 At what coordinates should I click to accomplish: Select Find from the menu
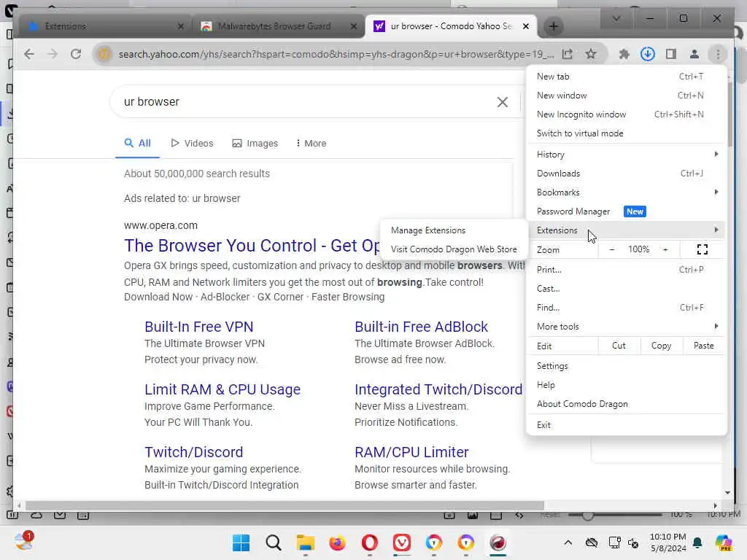(627, 308)
